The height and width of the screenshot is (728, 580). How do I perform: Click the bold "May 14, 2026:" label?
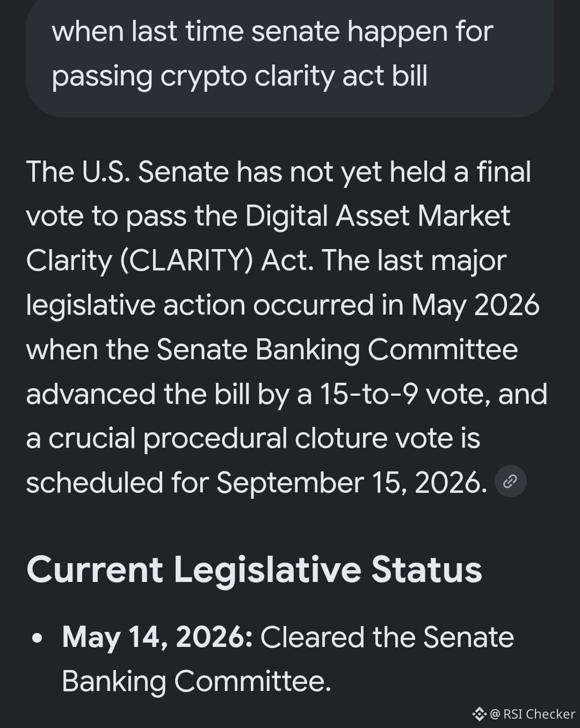157,638
